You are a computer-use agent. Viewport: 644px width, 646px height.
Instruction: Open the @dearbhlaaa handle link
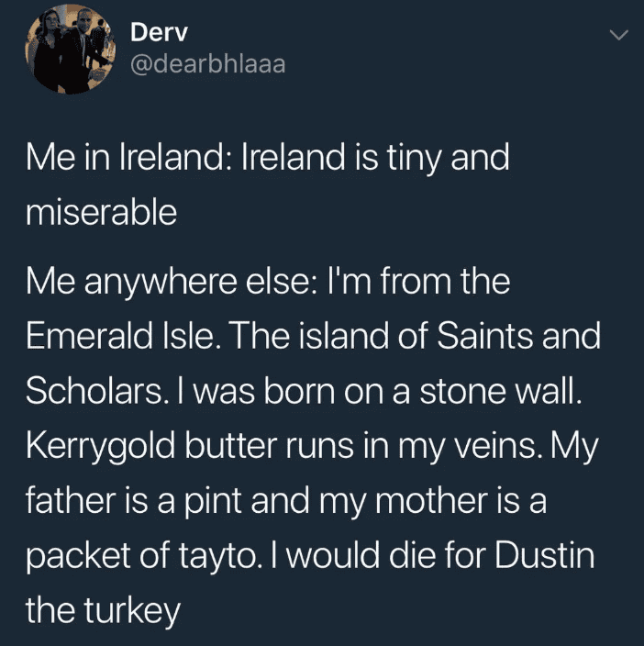pyautogui.click(x=207, y=65)
